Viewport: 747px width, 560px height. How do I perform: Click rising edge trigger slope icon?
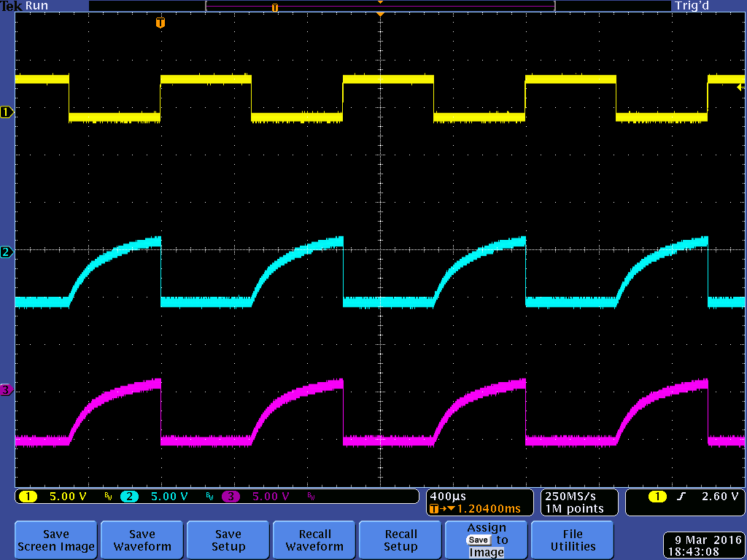click(681, 497)
